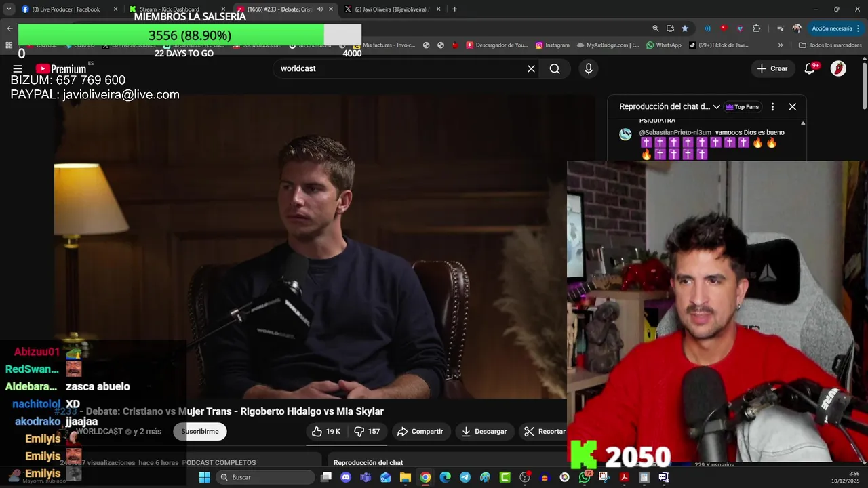Open Microsoft Teams from the taskbar
Viewport: 868px width, 488px height.
(x=366, y=477)
